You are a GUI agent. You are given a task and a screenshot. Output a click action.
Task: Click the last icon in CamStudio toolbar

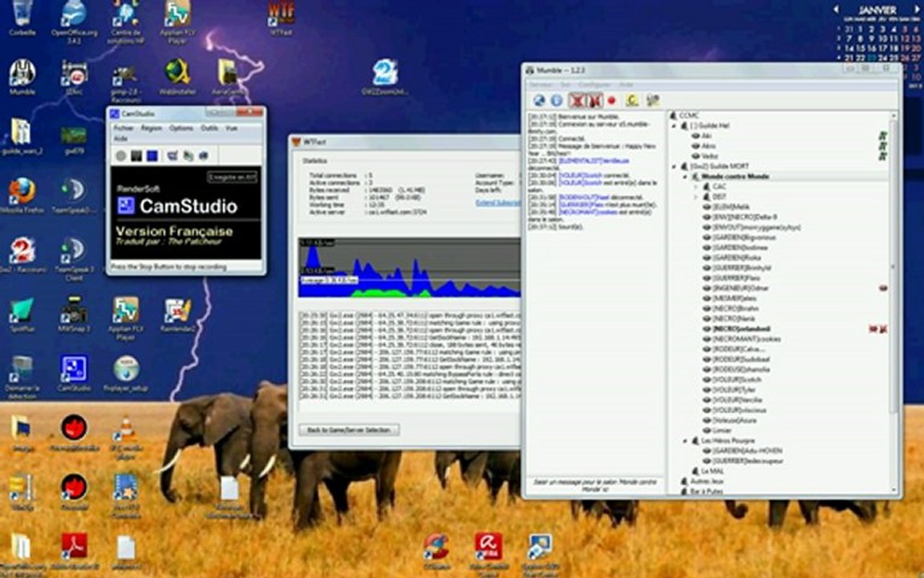203,156
